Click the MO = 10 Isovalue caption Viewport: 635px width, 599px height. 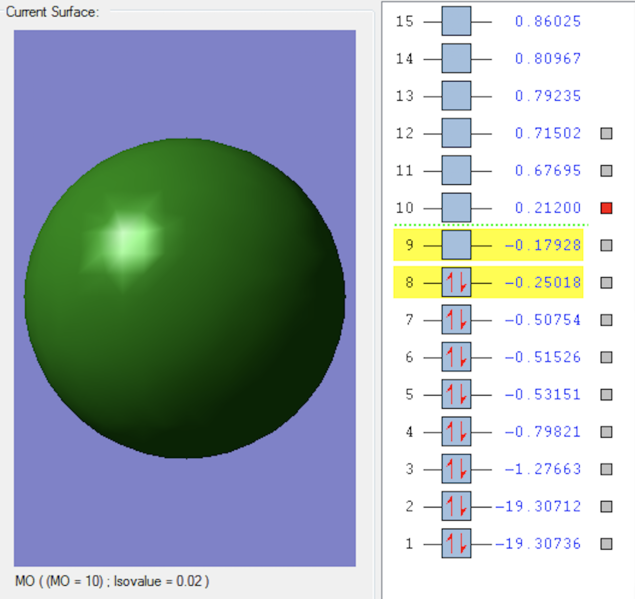(x=112, y=581)
